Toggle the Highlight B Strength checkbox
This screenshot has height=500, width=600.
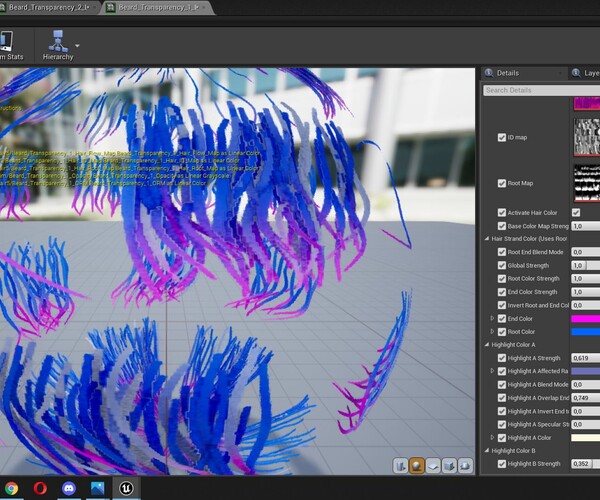(x=502, y=464)
